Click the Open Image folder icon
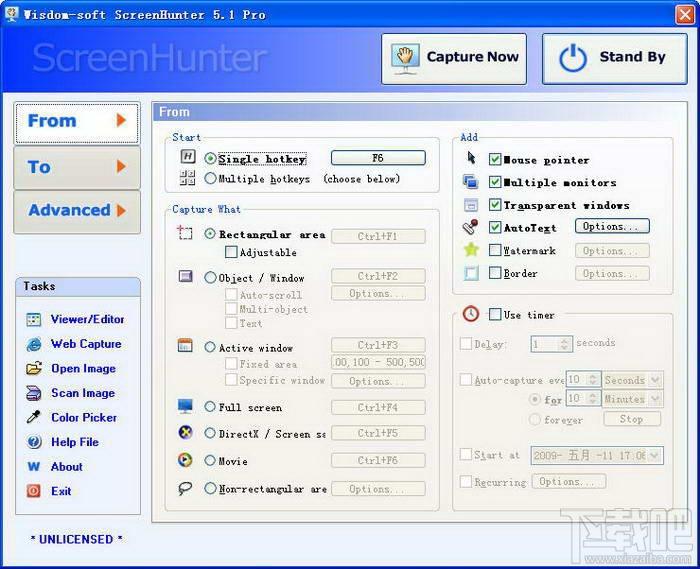 [x=33, y=369]
